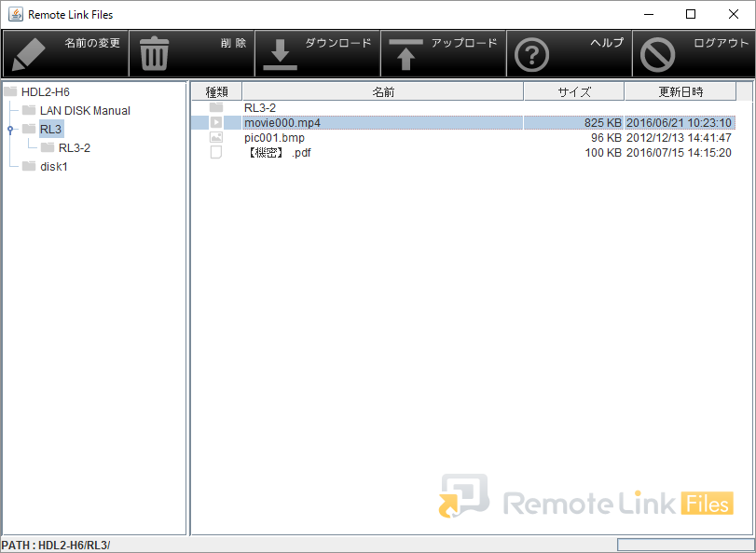756x553 pixels.
Task: Sort files by サイズ column header
Action: click(573, 92)
